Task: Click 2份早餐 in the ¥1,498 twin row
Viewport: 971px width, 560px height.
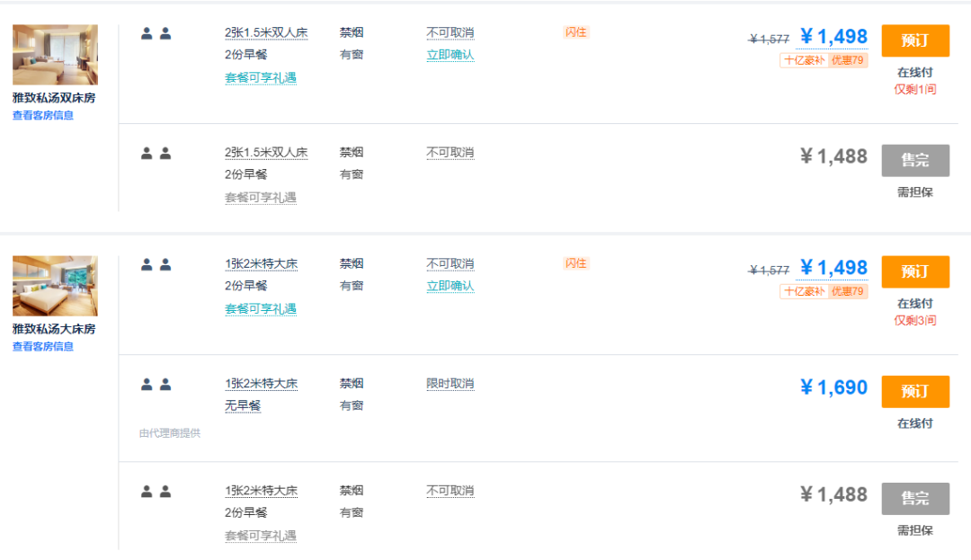Action: (245, 55)
